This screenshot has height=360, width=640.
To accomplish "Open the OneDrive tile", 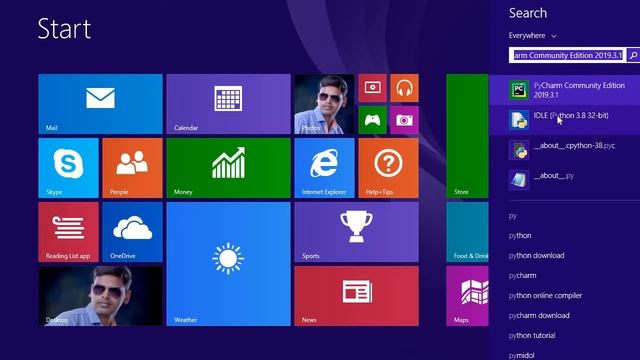I will point(132,232).
